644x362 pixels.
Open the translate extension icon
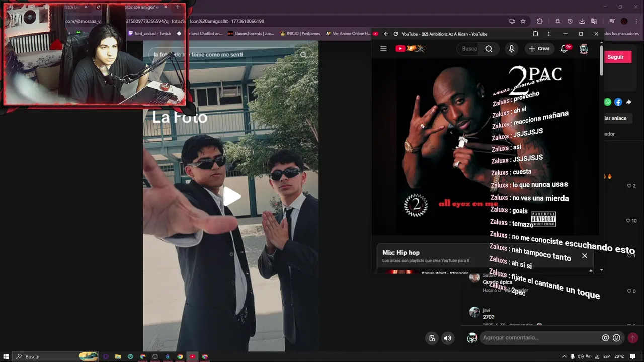(594, 21)
